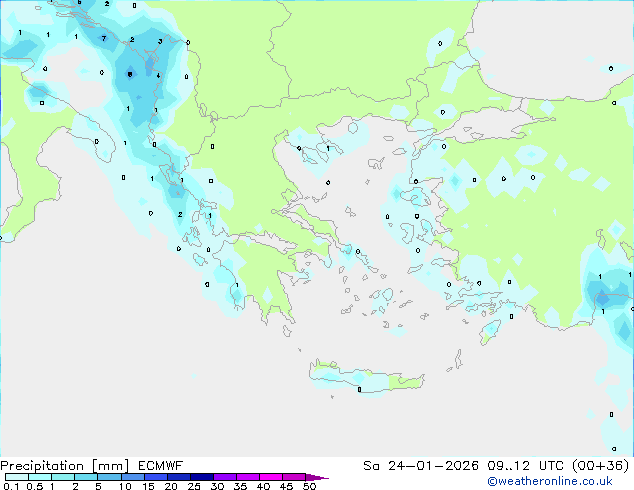Select the 15–20 mm legend color swatch
Image resolution: width=634 pixels, height=490 pixels.
click(156, 477)
